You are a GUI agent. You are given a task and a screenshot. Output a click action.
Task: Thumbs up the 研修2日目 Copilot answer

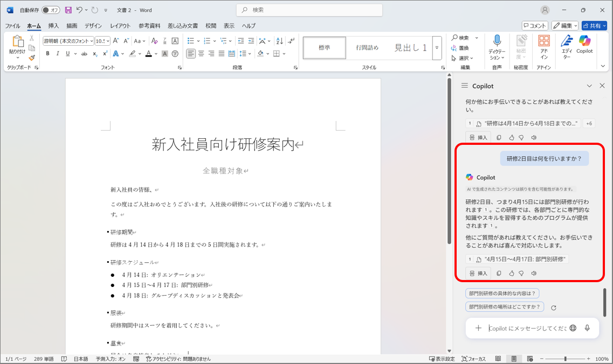point(511,274)
